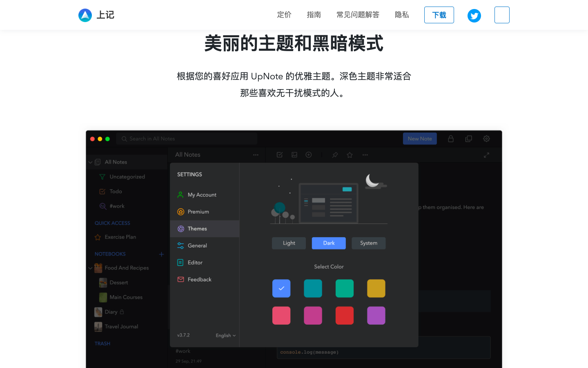Collapse the Food And Recipes notebook chevron
Image resolution: width=588 pixels, height=368 pixels.
click(x=90, y=268)
